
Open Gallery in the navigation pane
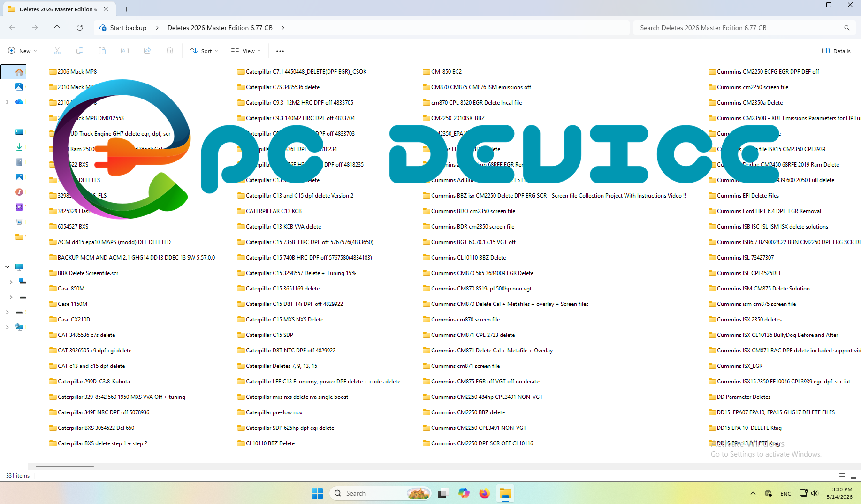(19, 87)
